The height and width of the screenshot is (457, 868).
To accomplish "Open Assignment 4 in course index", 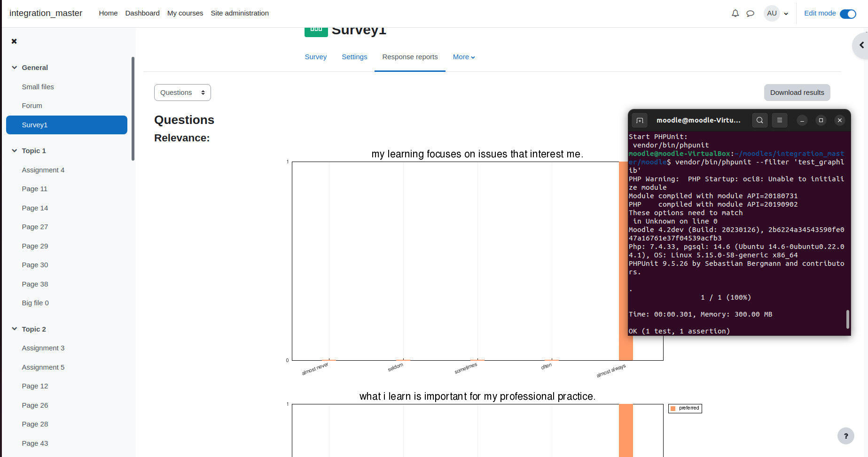I will [x=43, y=170].
